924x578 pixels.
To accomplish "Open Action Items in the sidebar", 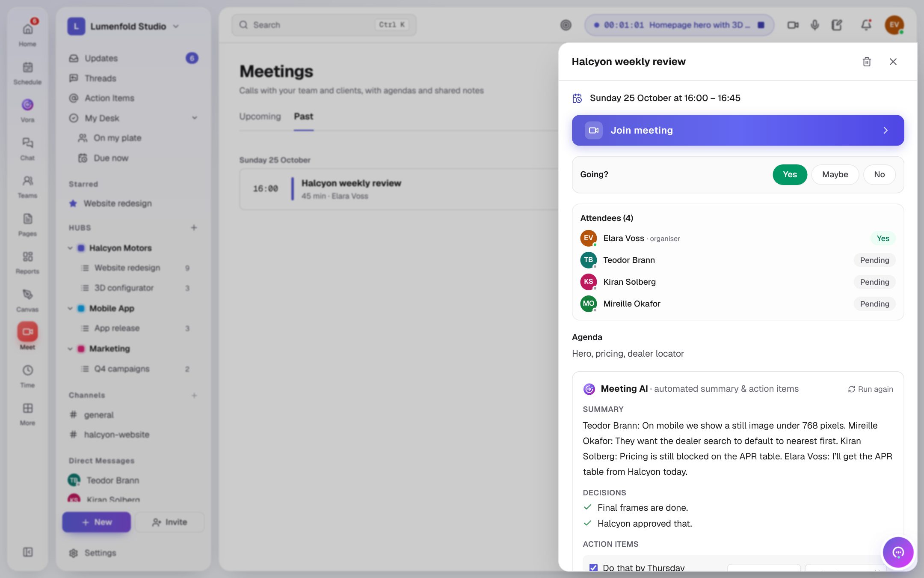I will tap(133, 98).
